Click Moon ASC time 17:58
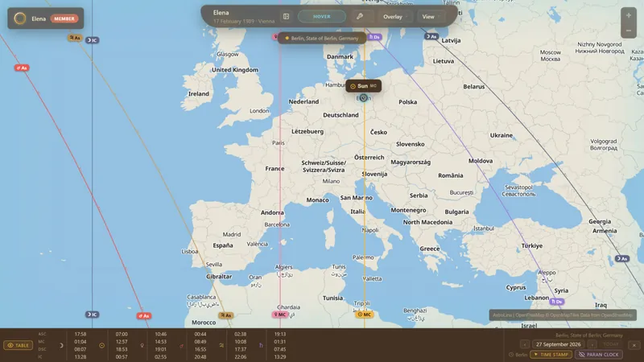The image size is (644, 362). click(80, 334)
